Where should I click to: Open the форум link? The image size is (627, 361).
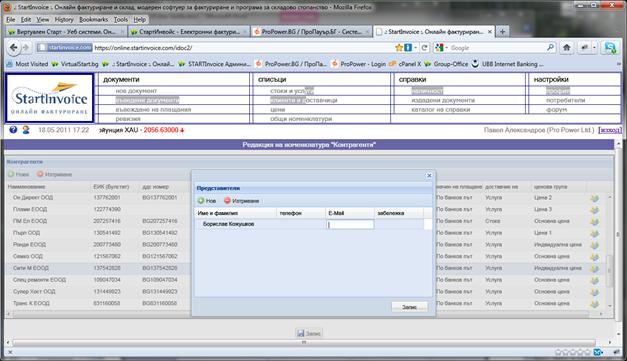556,109
